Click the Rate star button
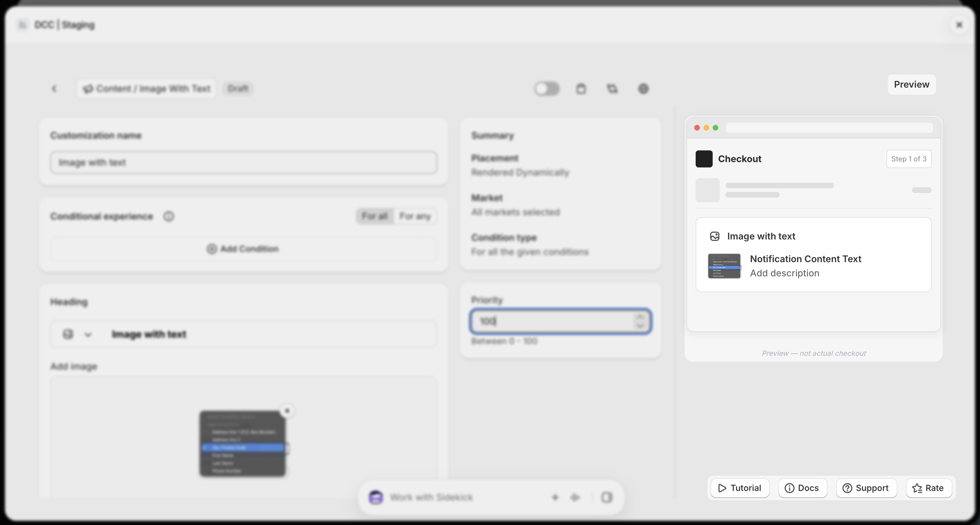The height and width of the screenshot is (525, 980). tap(929, 488)
